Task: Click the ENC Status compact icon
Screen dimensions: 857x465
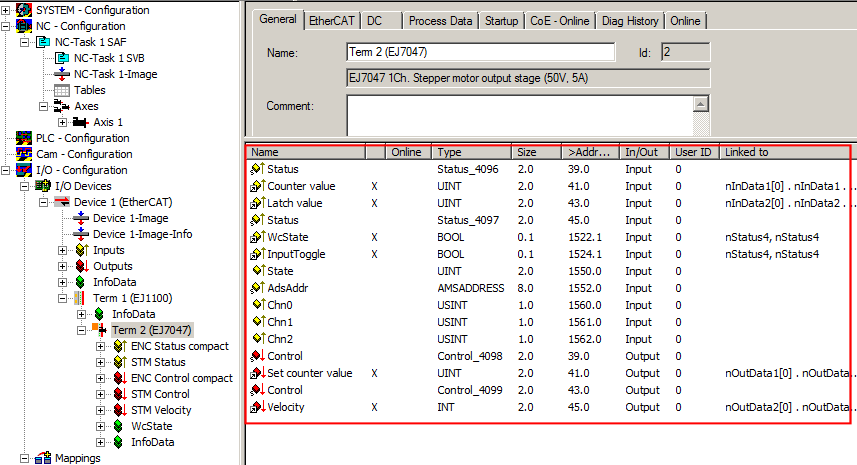Action: point(120,346)
